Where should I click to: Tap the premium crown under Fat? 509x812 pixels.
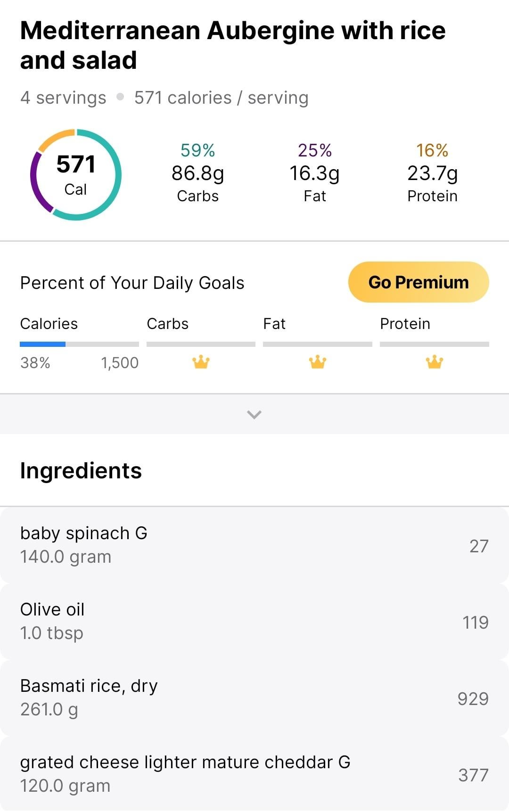click(318, 362)
